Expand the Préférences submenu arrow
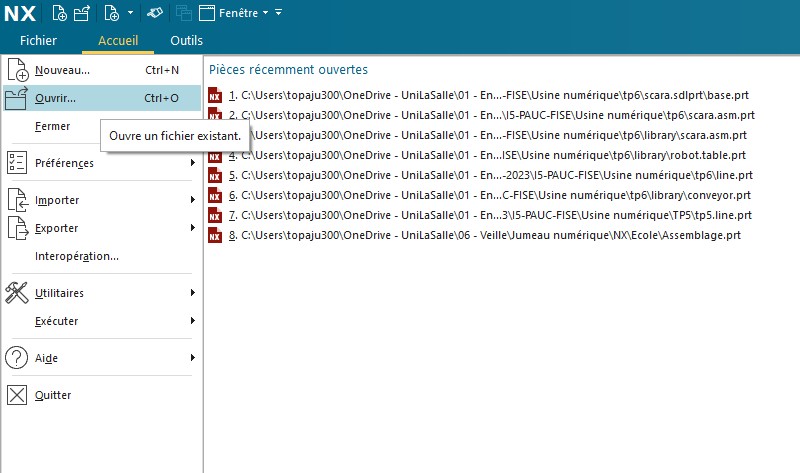The image size is (800, 473). (192, 163)
